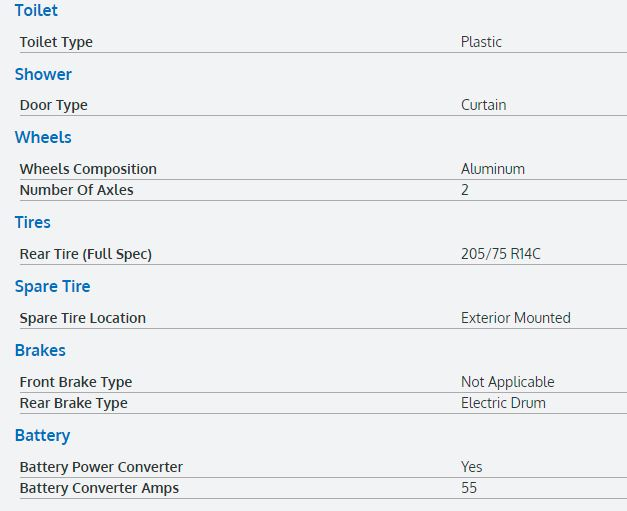The height and width of the screenshot is (511, 627).
Task: Select the Spare Tire section heading
Action: pos(52,287)
